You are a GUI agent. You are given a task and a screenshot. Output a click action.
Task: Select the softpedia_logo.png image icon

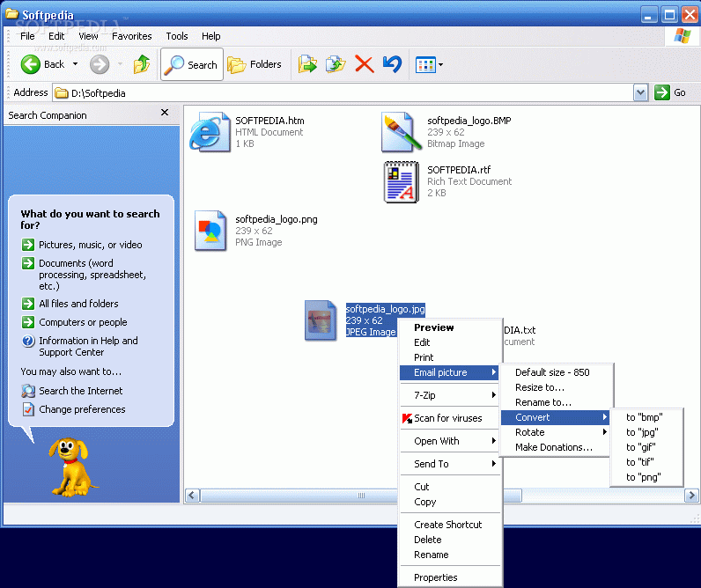(210, 231)
